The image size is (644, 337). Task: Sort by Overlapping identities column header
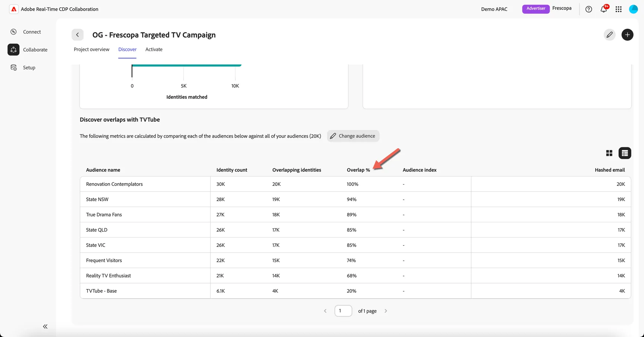coord(297,170)
